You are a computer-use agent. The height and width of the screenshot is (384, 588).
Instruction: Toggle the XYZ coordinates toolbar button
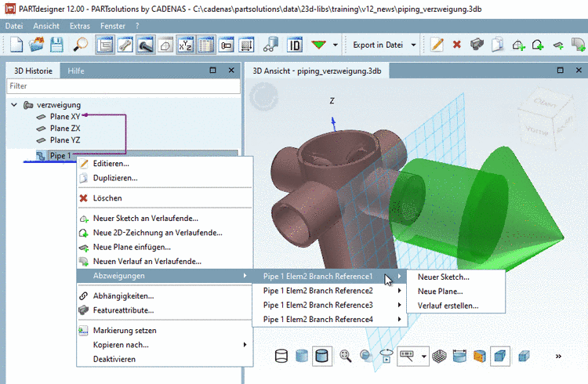[186, 45]
